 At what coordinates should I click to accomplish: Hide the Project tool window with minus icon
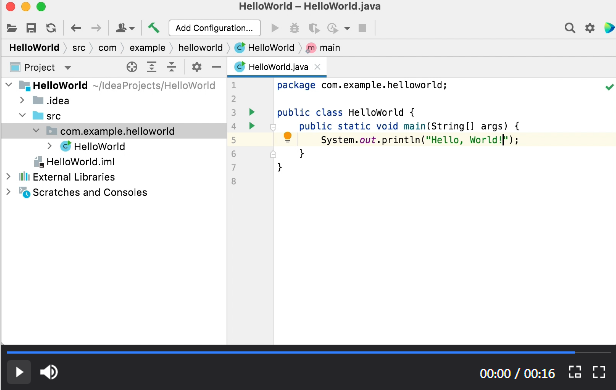point(216,67)
